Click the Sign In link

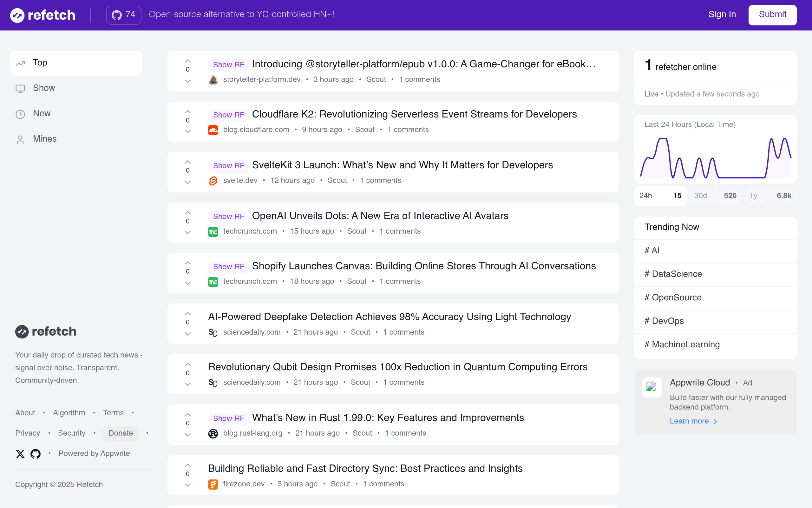coord(722,15)
